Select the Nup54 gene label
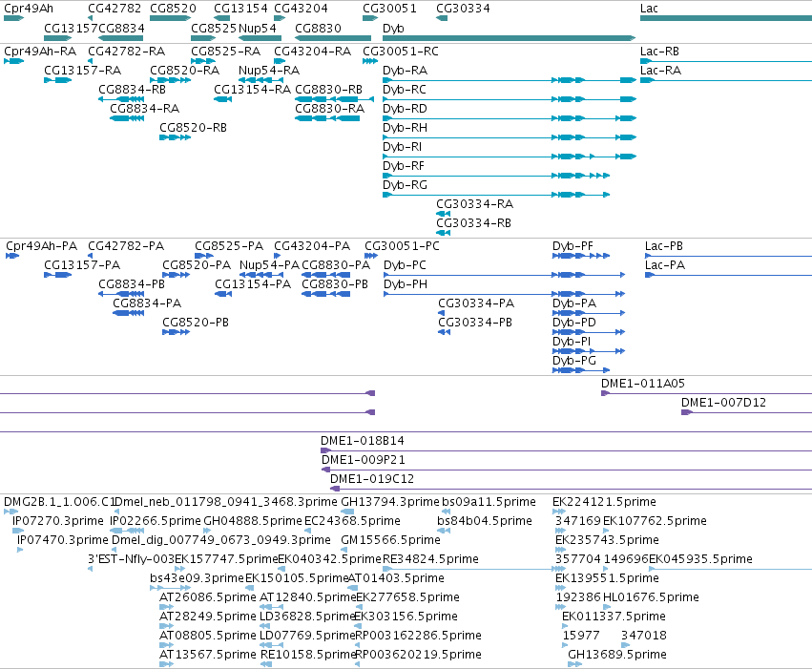812x669 pixels. click(x=258, y=28)
